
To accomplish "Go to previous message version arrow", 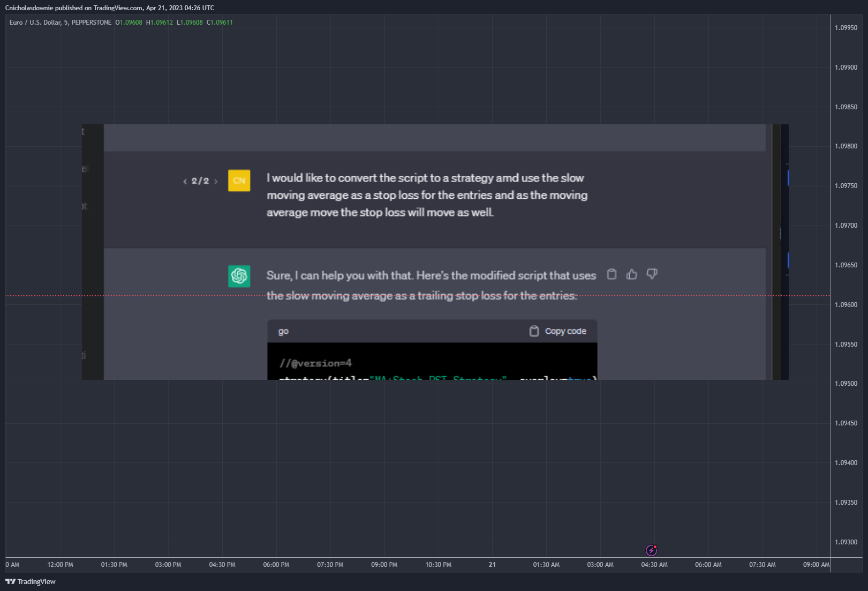I will (185, 181).
